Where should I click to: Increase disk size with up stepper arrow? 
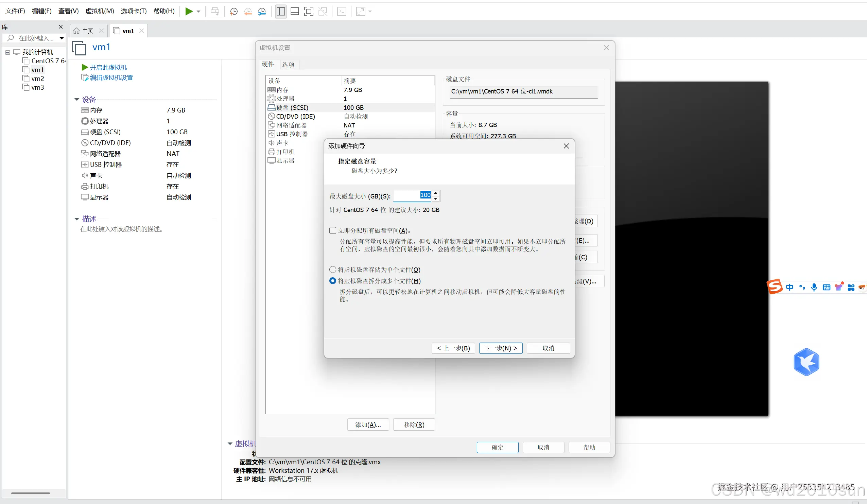(x=436, y=193)
